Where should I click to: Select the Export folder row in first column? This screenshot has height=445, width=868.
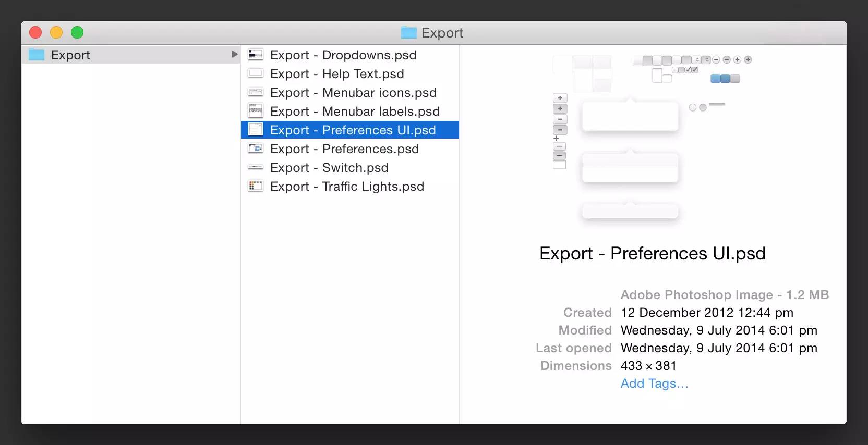click(x=130, y=55)
